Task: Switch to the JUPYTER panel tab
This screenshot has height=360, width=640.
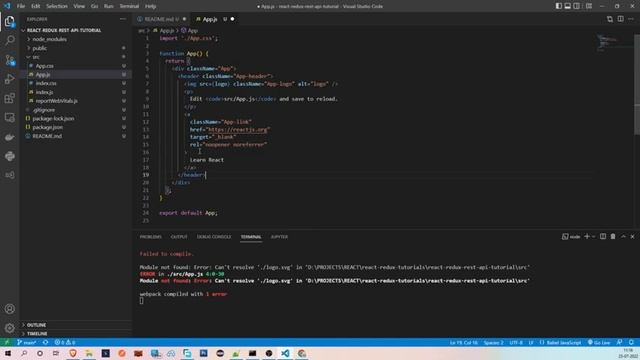Action: tap(279, 237)
